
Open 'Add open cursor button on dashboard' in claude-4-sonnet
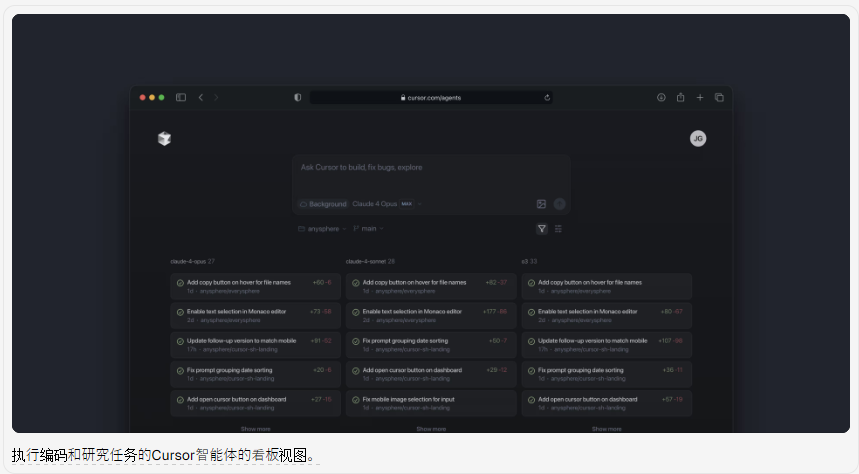point(431,374)
